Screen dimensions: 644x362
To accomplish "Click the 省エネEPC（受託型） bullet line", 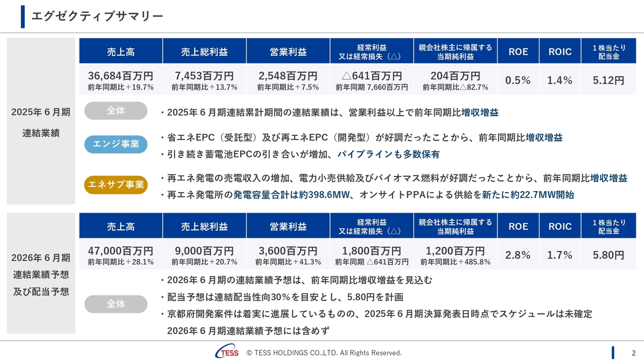I will pos(361,138).
